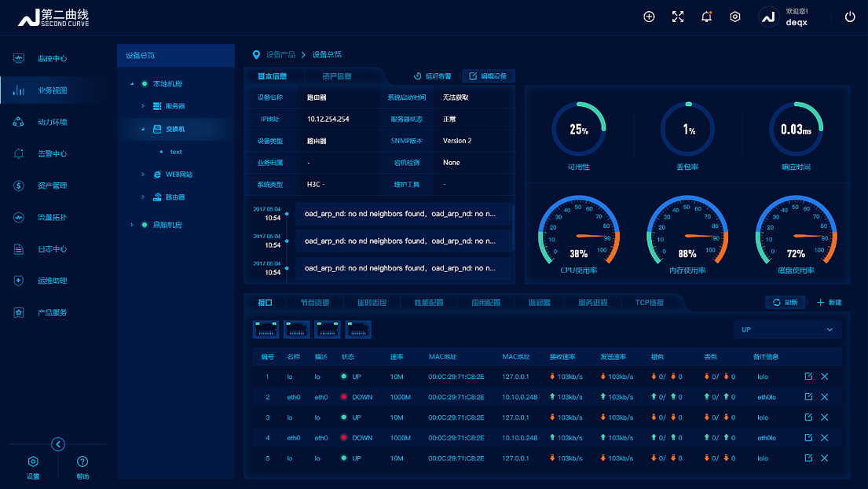Click the 编辑设备 button
Viewport: 868px width, 489px height.
pos(488,76)
